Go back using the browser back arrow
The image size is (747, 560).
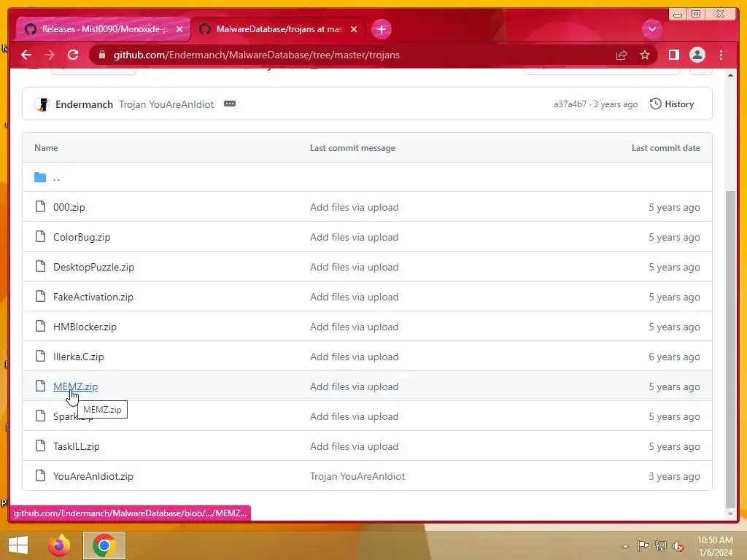pos(26,55)
